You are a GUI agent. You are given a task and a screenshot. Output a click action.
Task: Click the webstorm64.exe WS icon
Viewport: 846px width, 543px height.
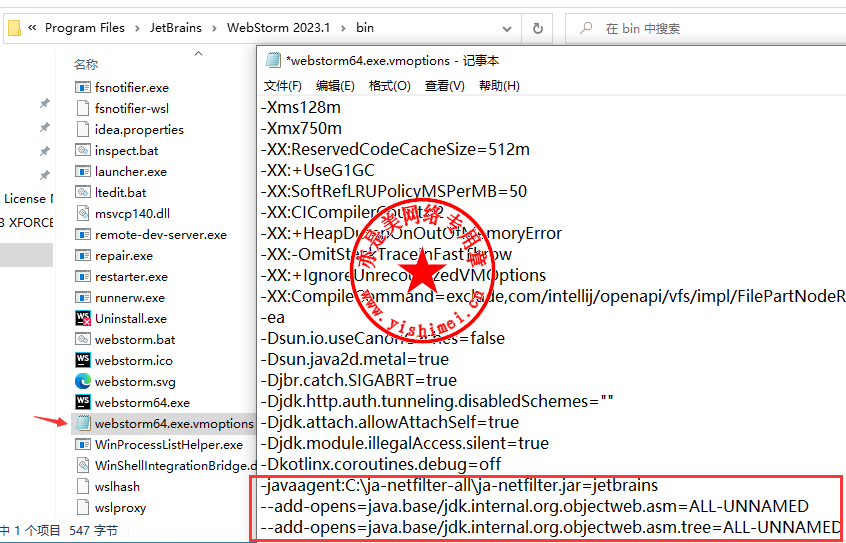[83, 402]
